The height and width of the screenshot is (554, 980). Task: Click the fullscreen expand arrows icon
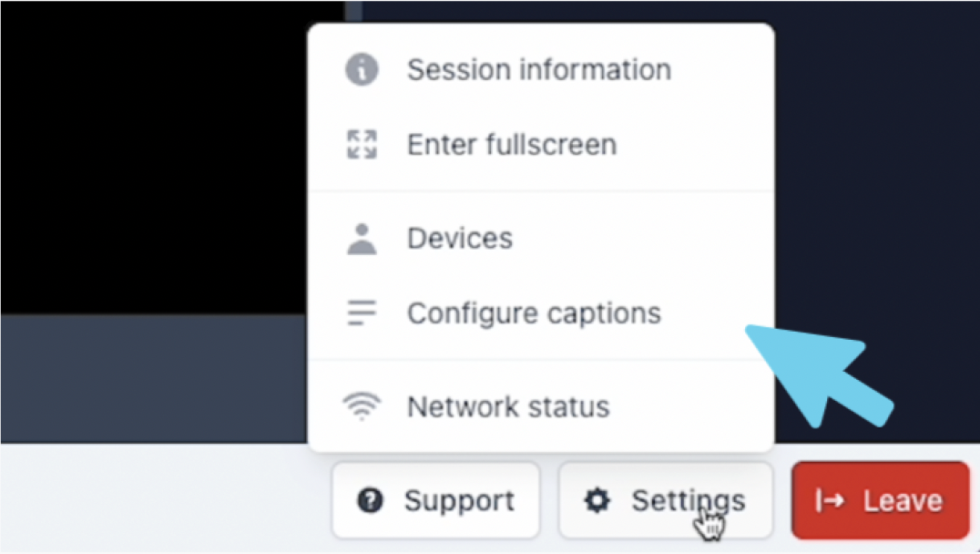[x=362, y=145]
